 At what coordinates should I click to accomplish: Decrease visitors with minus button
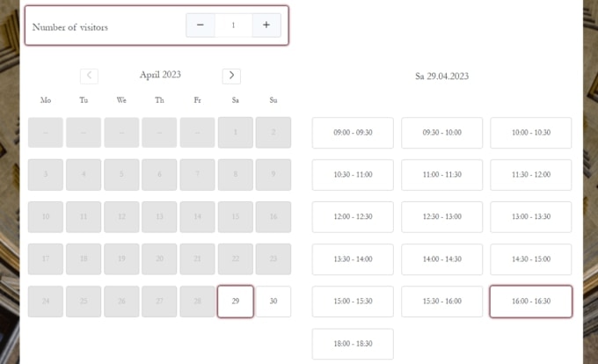pos(201,25)
